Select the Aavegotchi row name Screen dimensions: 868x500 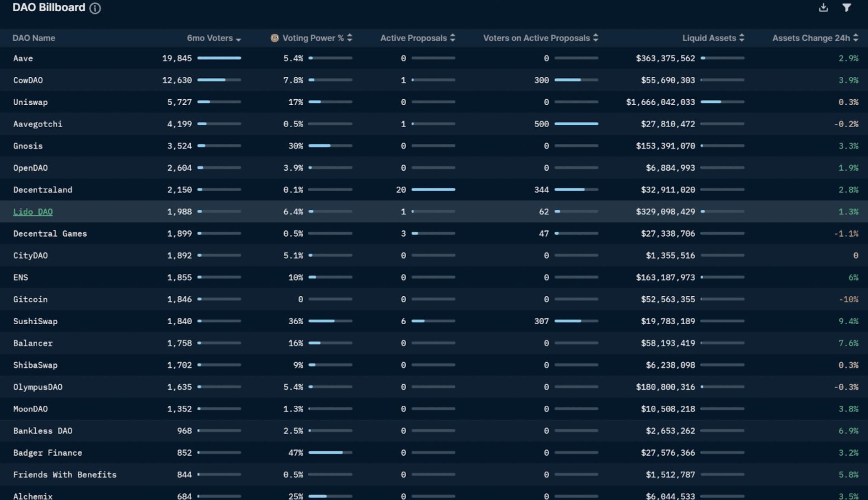[38, 124]
